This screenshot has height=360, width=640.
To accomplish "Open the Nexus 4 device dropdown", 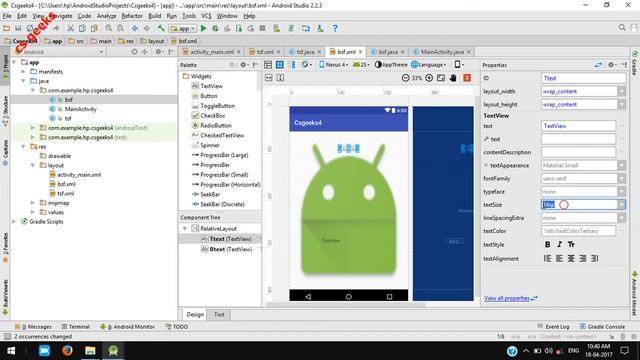I will pos(334,64).
